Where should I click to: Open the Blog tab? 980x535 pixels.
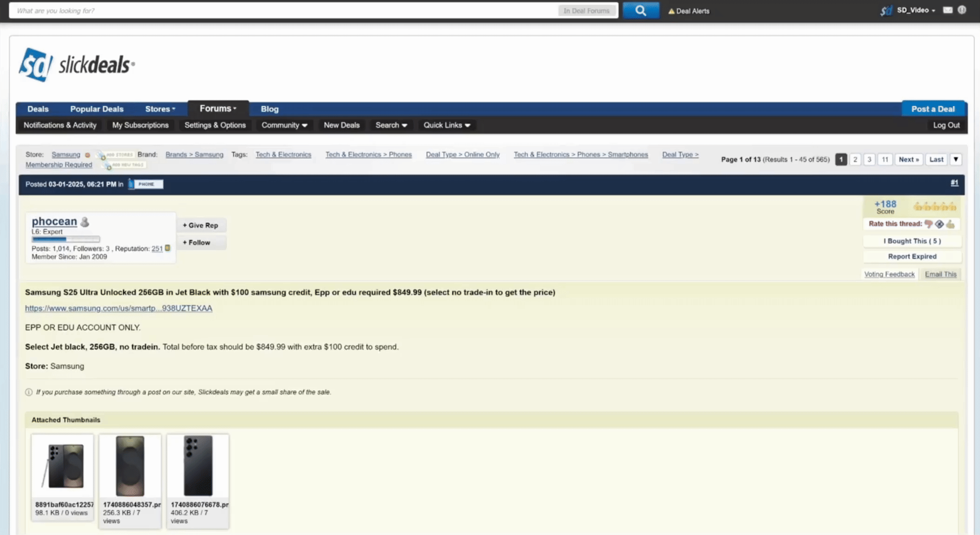[269, 109]
